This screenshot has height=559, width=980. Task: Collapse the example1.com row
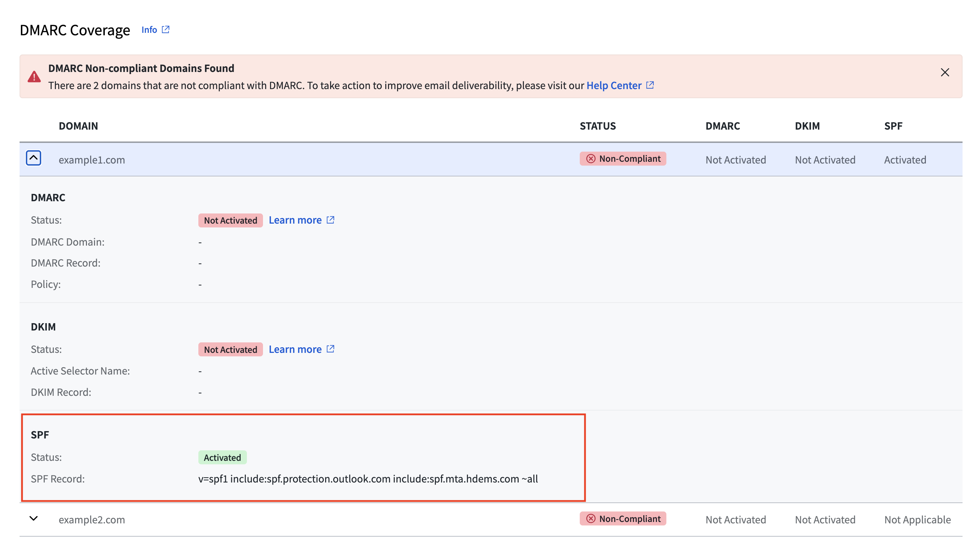point(34,158)
